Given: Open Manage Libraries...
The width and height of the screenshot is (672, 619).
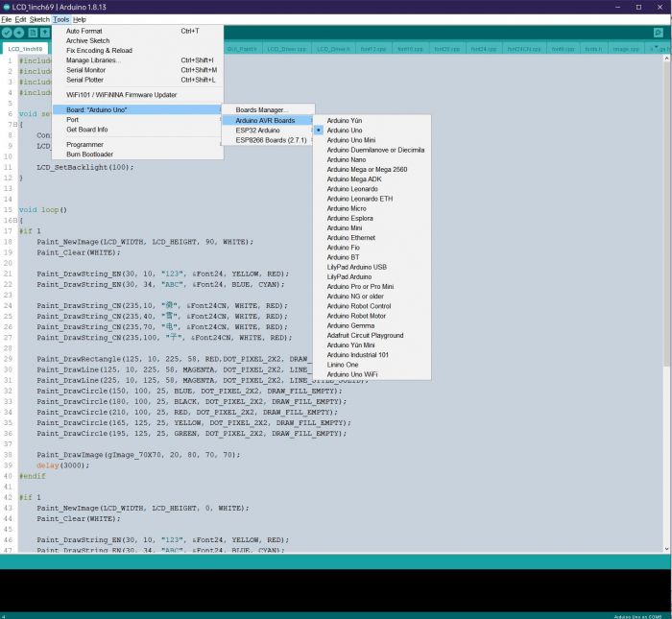Looking at the screenshot, I should (137, 60).
